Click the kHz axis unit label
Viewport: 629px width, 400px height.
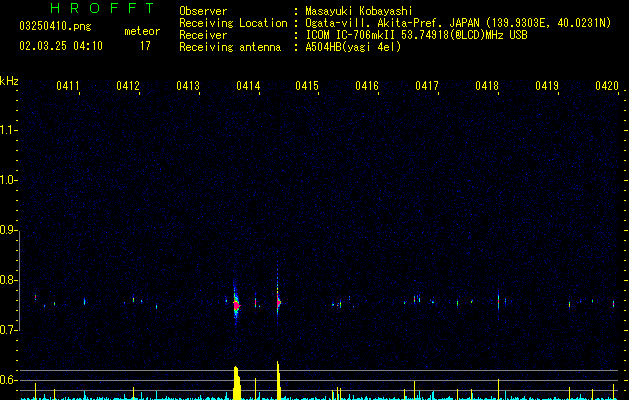pos(9,81)
